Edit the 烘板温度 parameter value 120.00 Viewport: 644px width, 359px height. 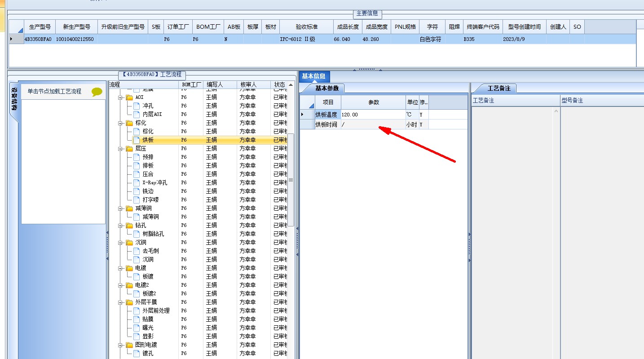coord(373,115)
